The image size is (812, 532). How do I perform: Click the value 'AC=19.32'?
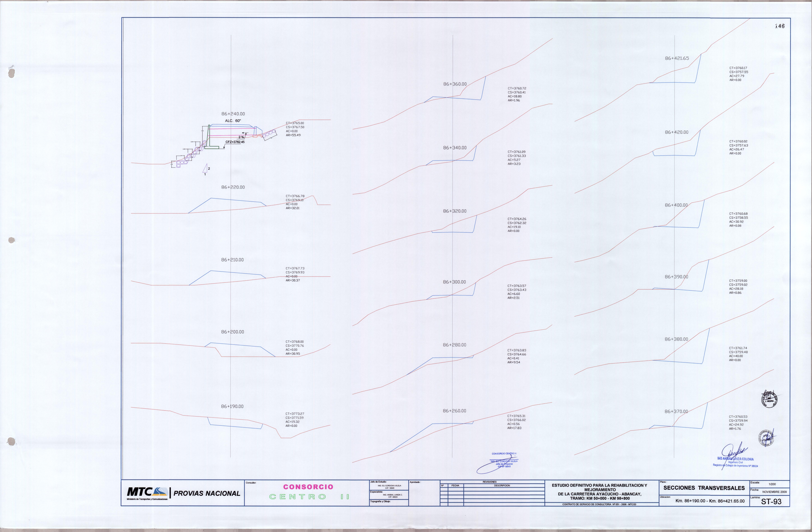tap(293, 422)
